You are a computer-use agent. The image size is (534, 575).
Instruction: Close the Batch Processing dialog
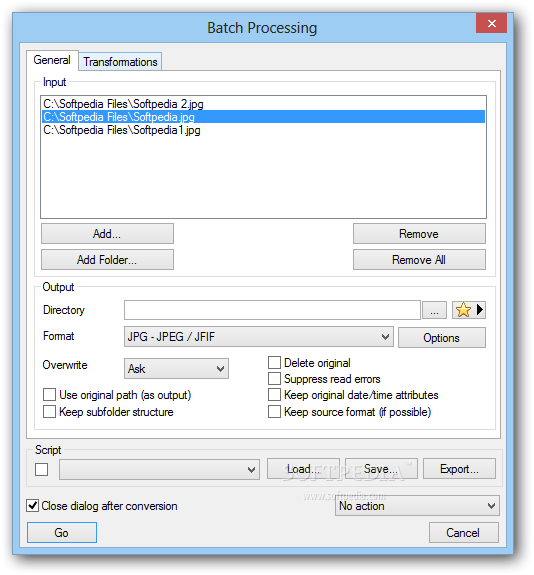click(491, 23)
